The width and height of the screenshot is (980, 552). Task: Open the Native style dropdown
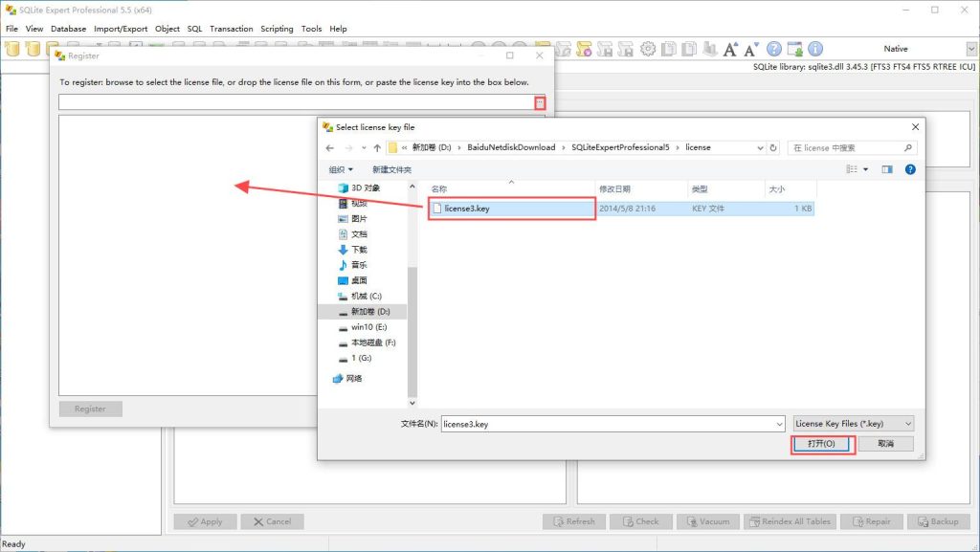click(971, 49)
